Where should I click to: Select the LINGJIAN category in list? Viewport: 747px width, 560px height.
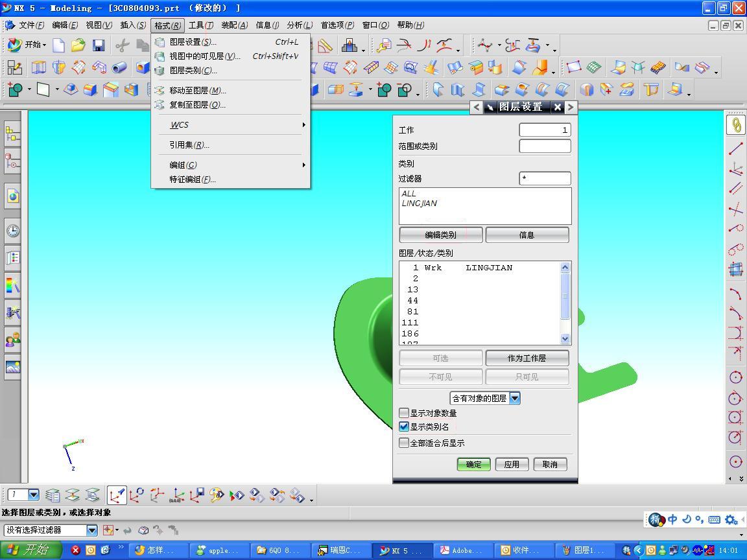click(420, 204)
